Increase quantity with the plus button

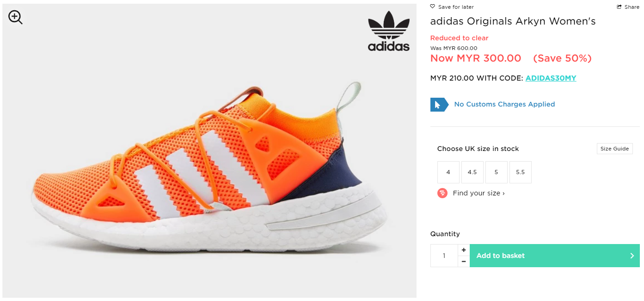pyautogui.click(x=464, y=250)
